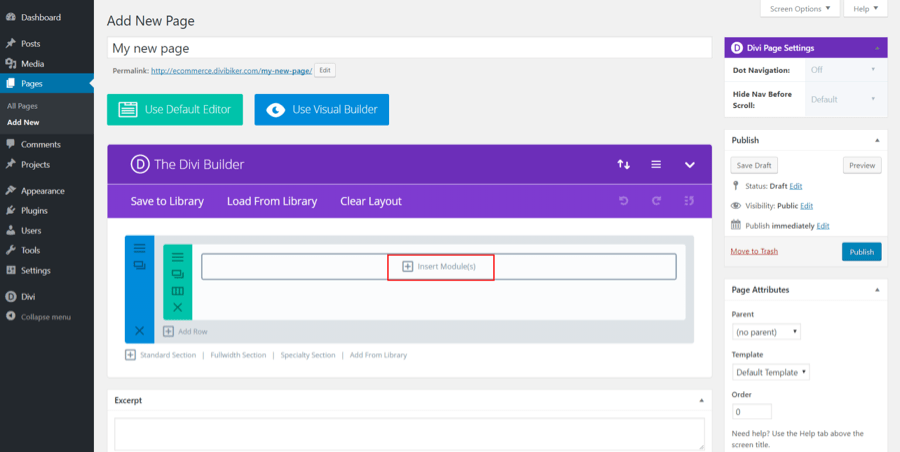Open blue section settings hamburger icon
Image resolution: width=900 pixels, height=452 pixels.
tap(139, 248)
